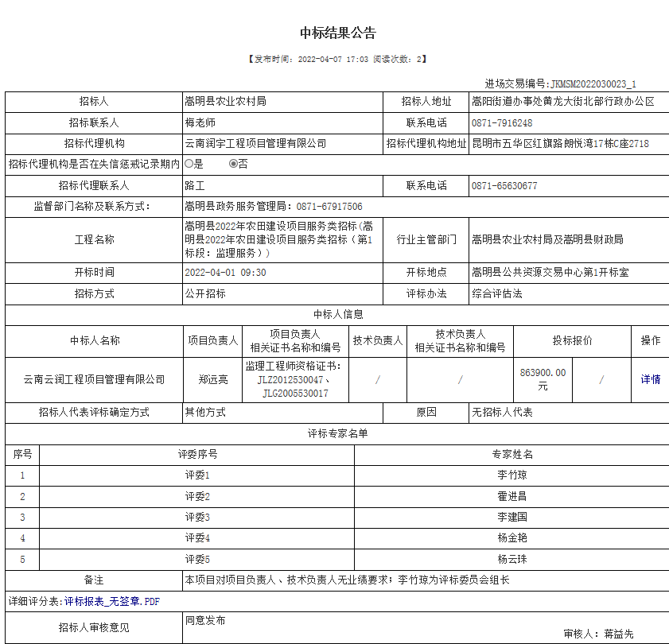Click expert name 李竹琼 in the list
The image size is (669, 644).
(511, 475)
